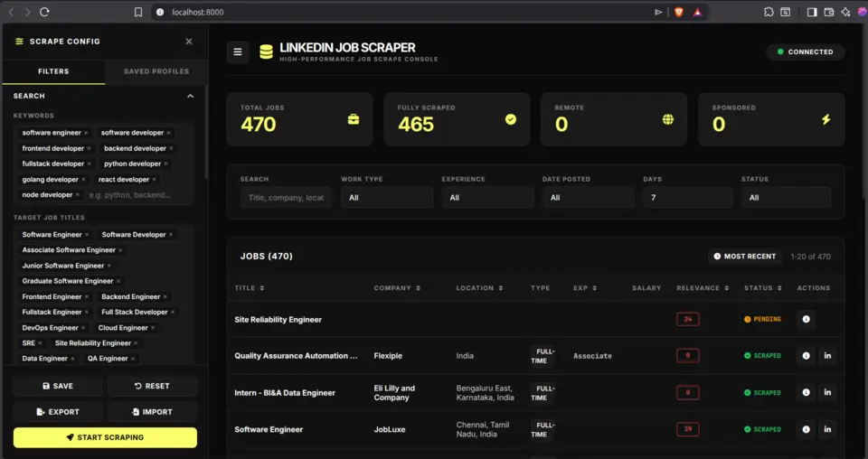
Task: Open Brave Shields lion icon
Action: tap(679, 12)
